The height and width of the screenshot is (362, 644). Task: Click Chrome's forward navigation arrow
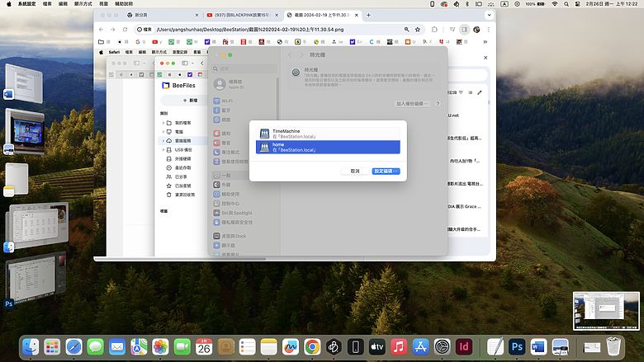coord(113,30)
